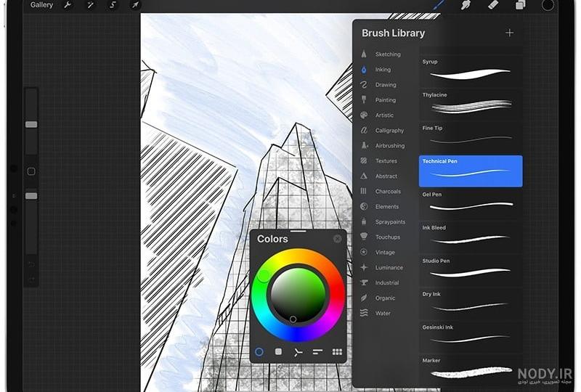581x392 pixels.
Task: Switch to the Disc color mode
Action: coord(259,352)
